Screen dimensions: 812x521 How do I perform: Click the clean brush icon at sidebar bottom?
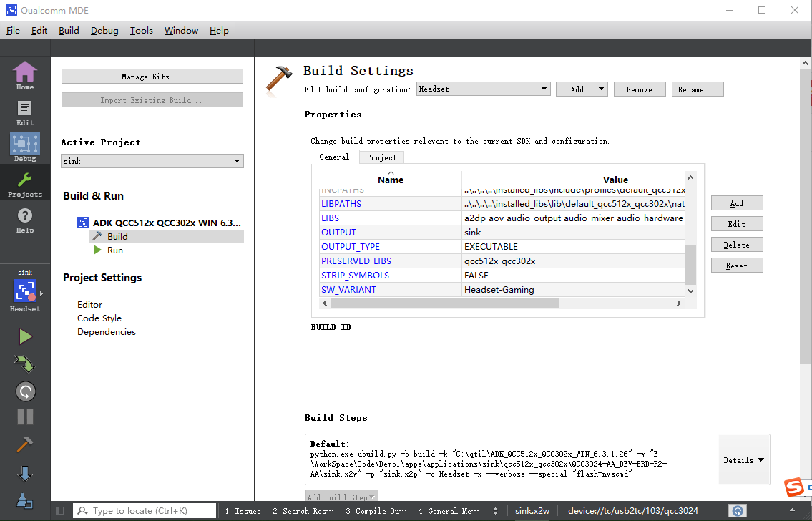[25, 500]
